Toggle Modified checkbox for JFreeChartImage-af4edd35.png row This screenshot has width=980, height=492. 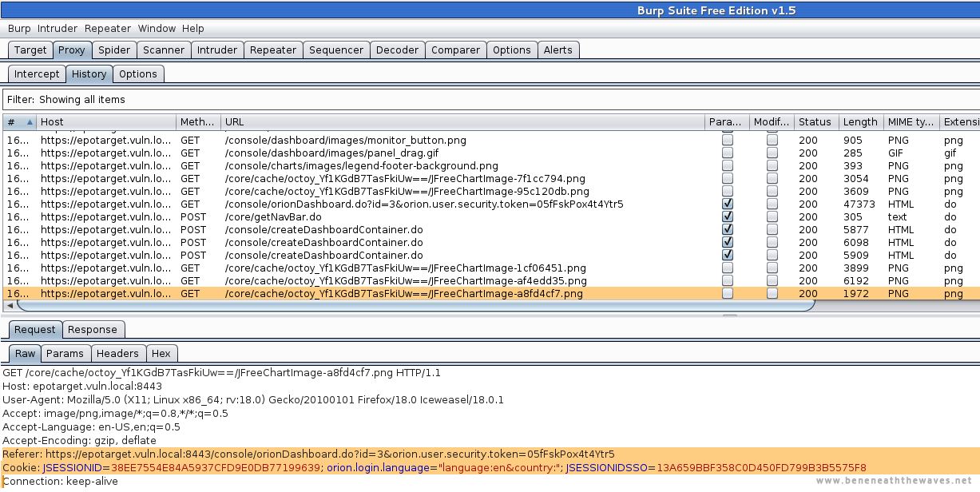point(772,280)
